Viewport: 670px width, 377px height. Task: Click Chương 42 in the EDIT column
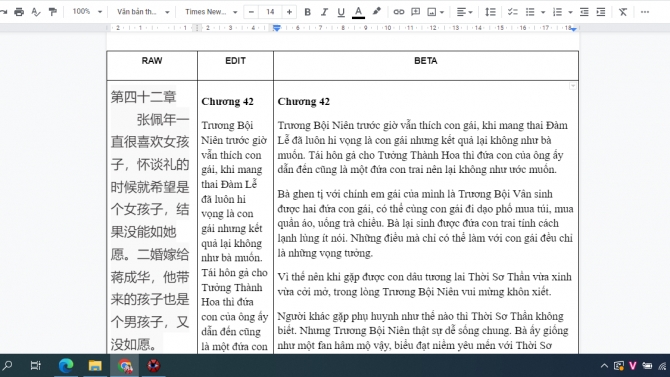click(227, 102)
